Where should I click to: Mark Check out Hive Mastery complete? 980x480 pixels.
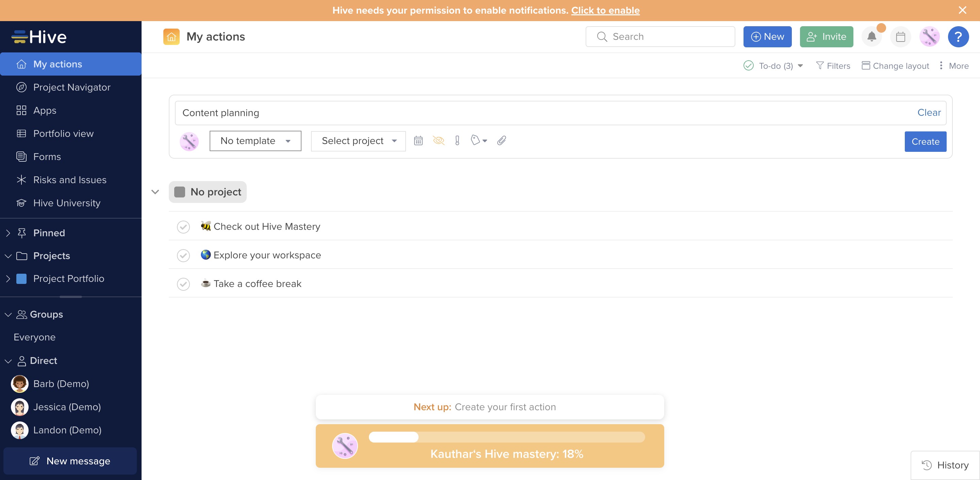183,227
